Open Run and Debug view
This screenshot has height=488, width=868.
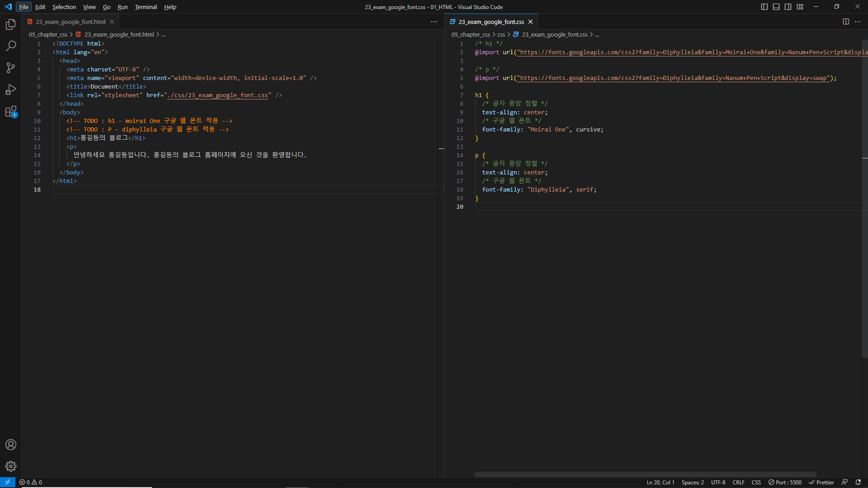(11, 89)
